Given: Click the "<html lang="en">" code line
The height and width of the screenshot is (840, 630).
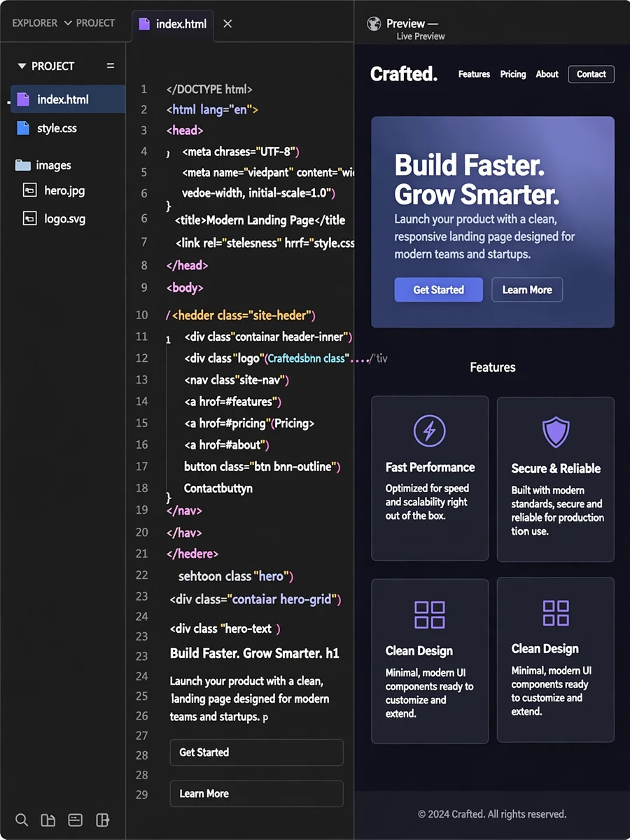Looking at the screenshot, I should click(213, 110).
